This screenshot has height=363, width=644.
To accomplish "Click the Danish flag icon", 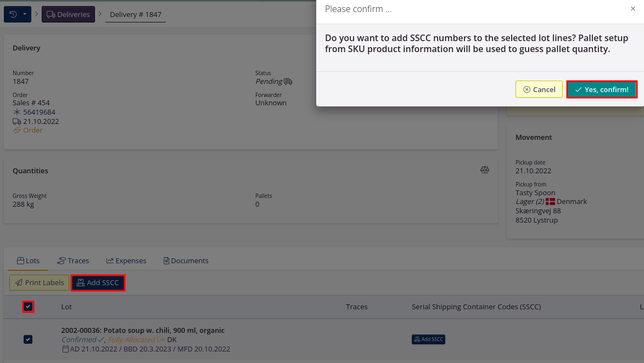I will [x=550, y=202].
